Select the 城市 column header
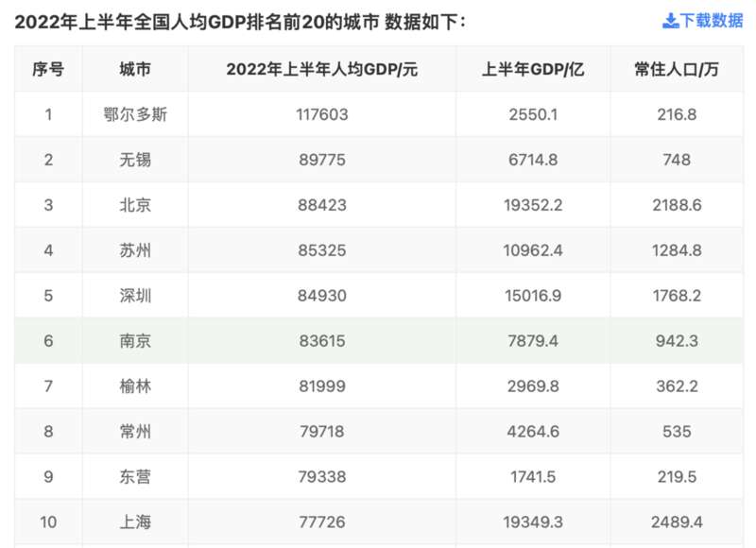The width and height of the screenshot is (756, 548). pyautogui.click(x=135, y=69)
